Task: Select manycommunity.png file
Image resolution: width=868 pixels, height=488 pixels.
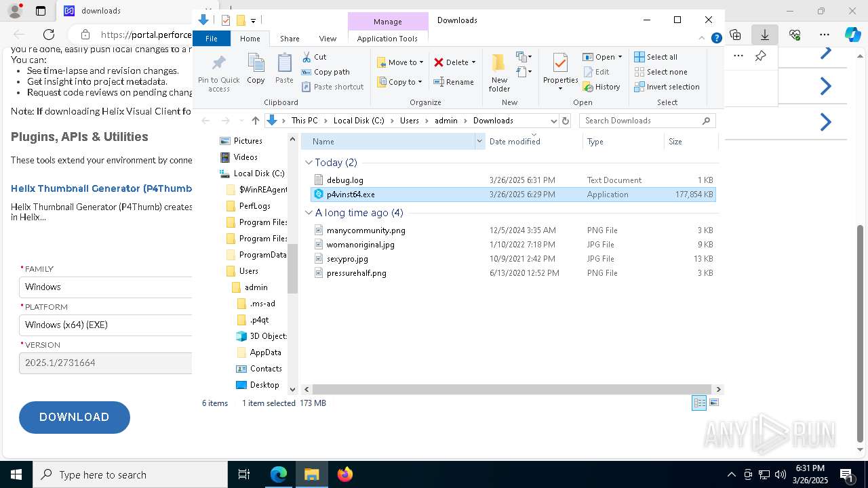Action: pos(512,230)
